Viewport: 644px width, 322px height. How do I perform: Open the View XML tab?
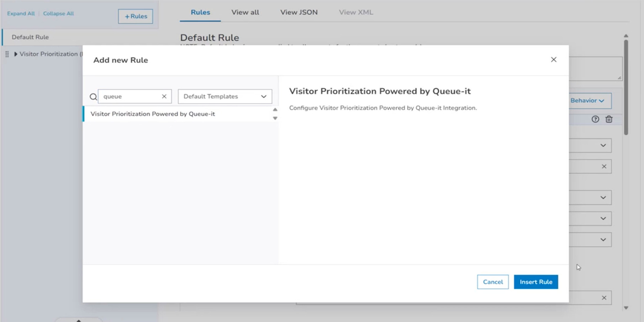tap(356, 12)
